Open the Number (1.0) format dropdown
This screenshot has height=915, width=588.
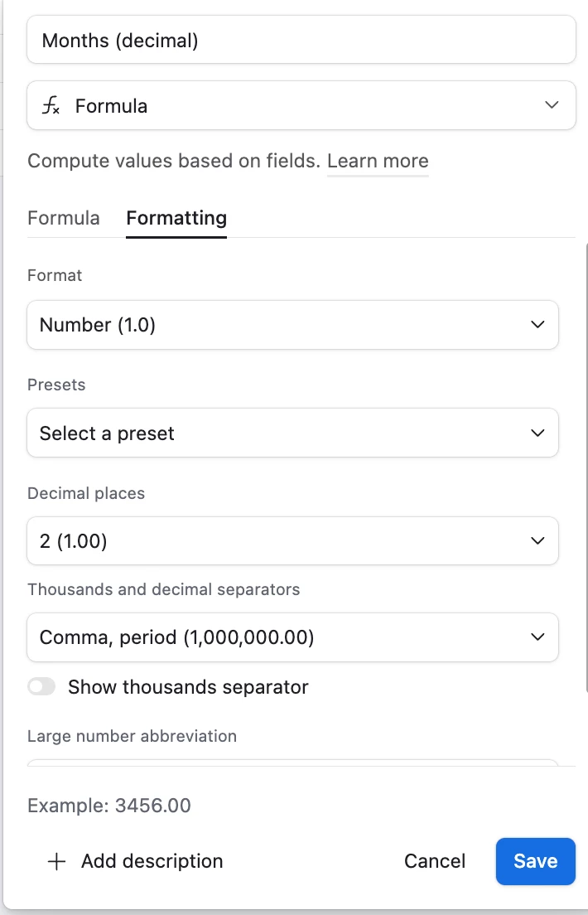(293, 325)
